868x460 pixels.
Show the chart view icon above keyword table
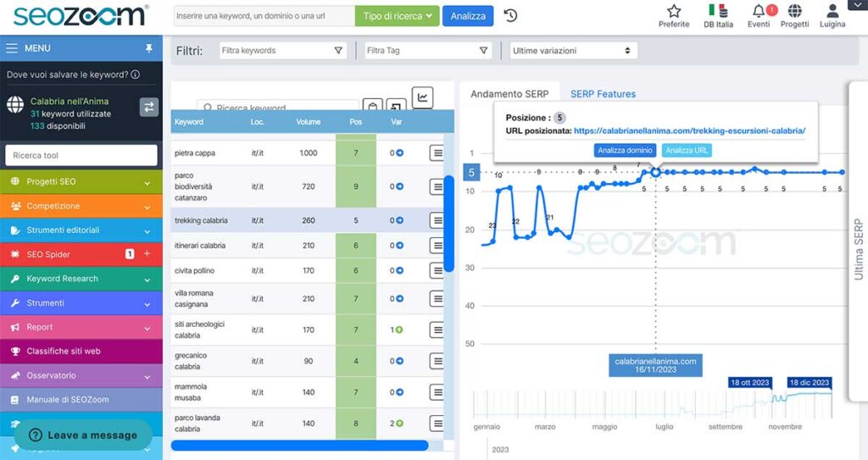422,97
